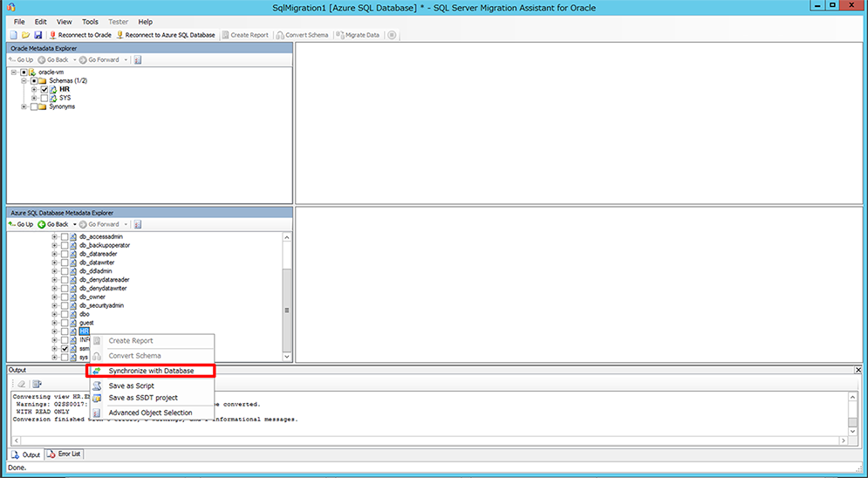The width and height of the screenshot is (868, 478).
Task: Click the Azure explorer scrollbar down arrow
Action: (x=287, y=357)
